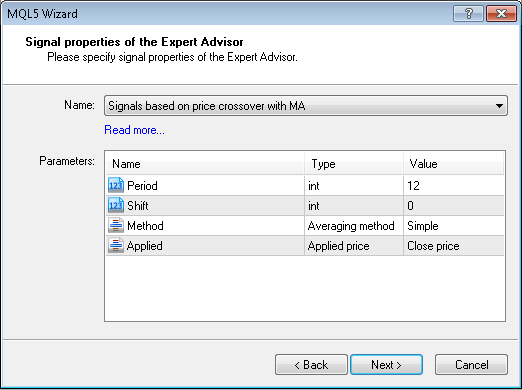Open the Read more... link
This screenshot has height=390, width=522.
click(x=134, y=130)
